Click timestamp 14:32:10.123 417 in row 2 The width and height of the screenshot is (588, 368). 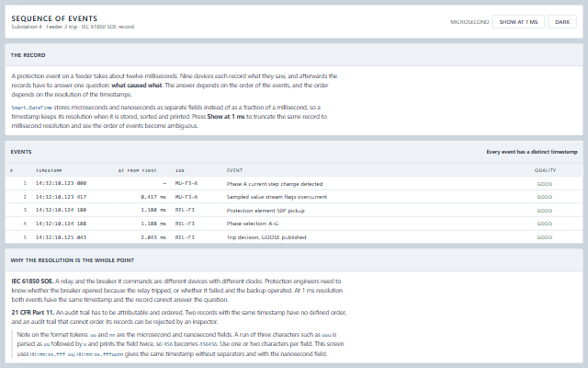(61, 197)
